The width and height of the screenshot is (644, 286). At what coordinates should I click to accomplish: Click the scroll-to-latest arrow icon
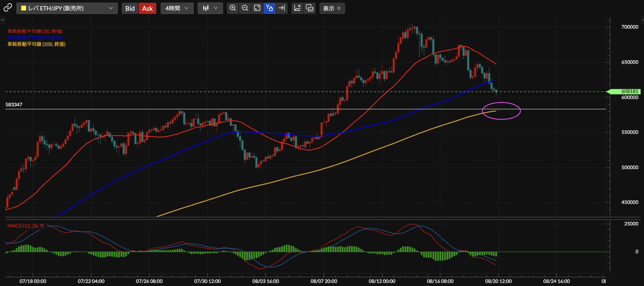(281, 8)
